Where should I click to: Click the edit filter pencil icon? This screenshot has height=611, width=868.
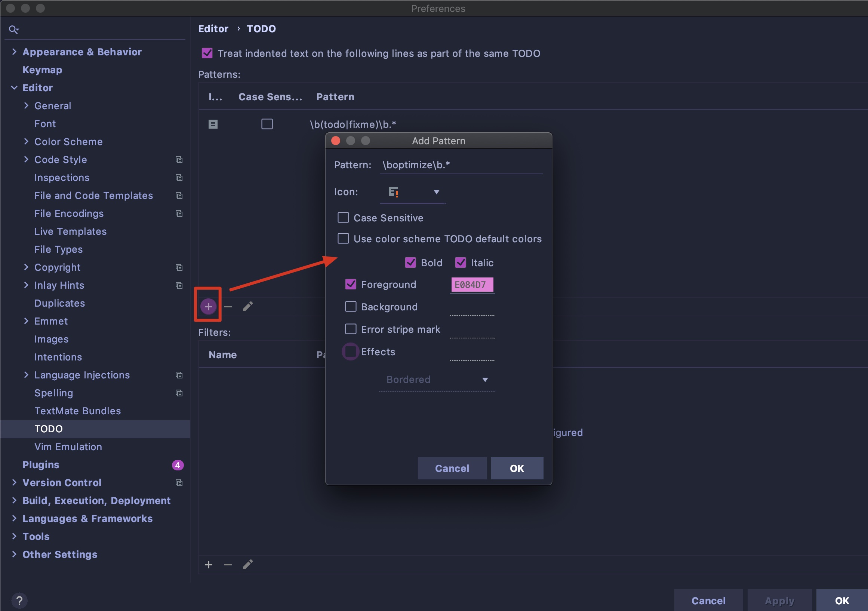click(x=247, y=565)
